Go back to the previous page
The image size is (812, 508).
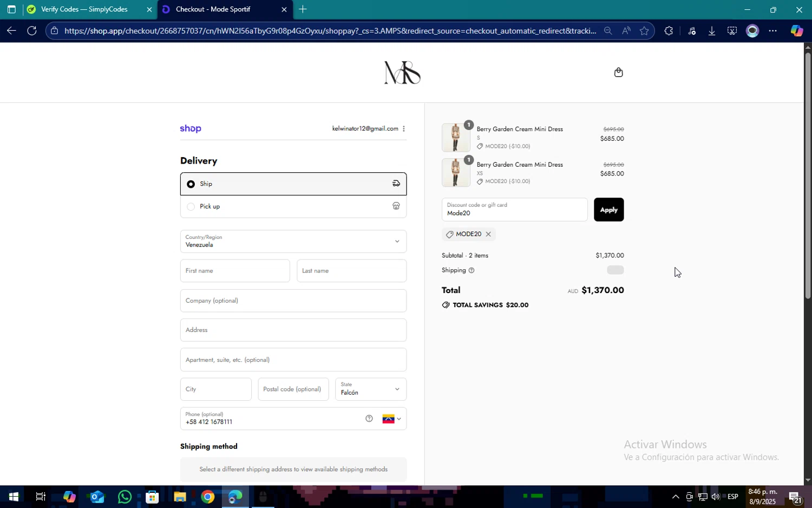coord(11,31)
